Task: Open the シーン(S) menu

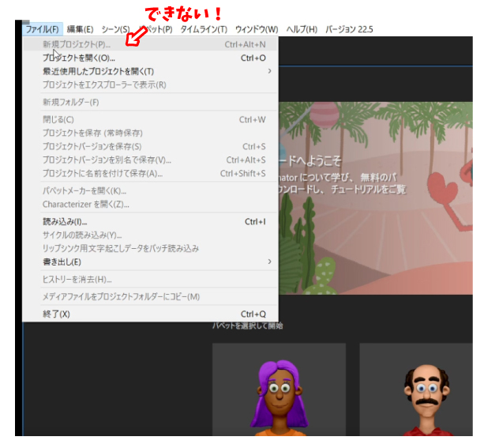Action: [115, 29]
